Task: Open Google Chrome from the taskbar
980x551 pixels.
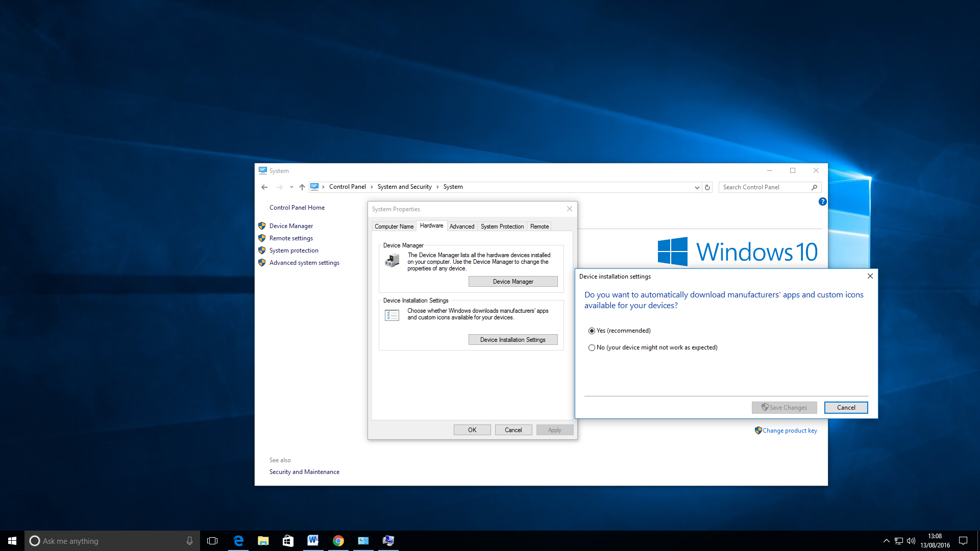Action: point(338,541)
